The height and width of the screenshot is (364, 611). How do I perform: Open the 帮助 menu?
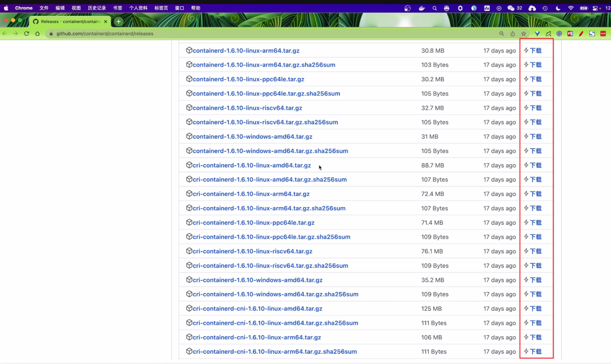click(x=196, y=8)
